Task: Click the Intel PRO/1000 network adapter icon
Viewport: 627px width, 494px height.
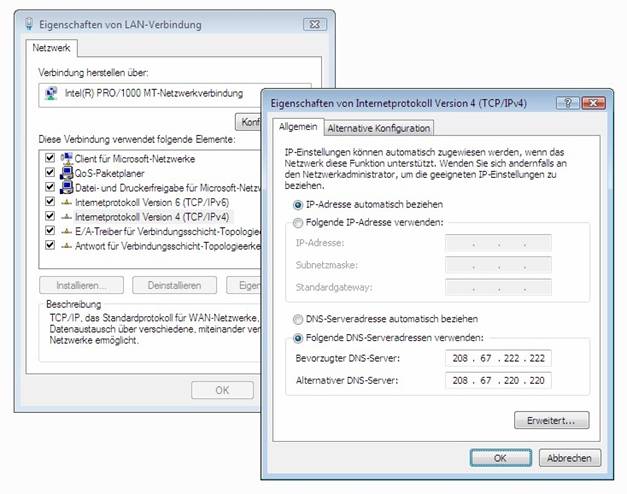Action: (x=51, y=94)
